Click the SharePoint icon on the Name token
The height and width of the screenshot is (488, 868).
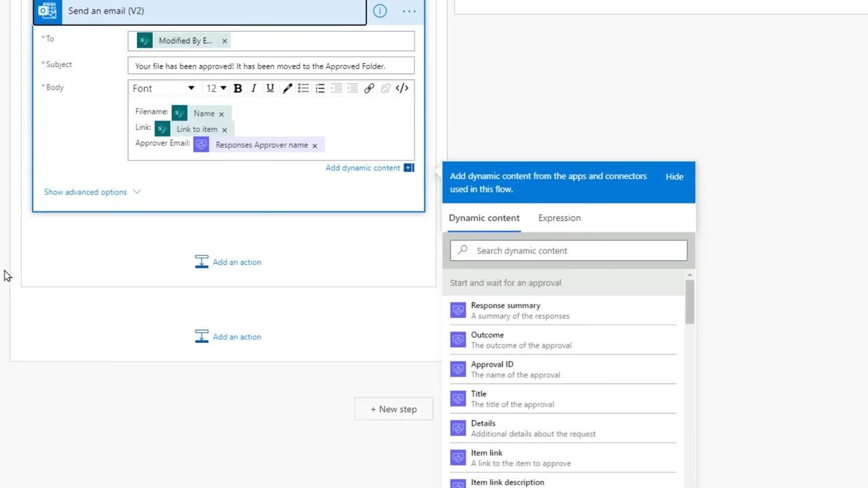(179, 113)
